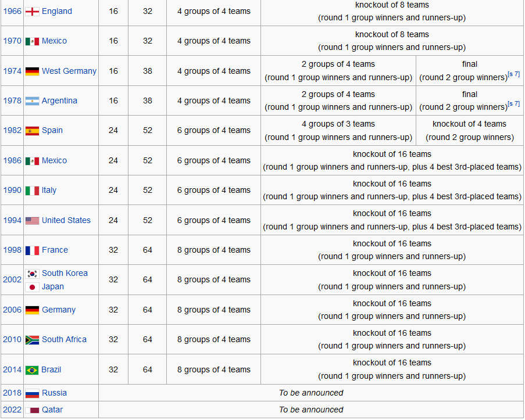This screenshot has height=420, width=525.
Task: Click the Spain flag icon
Action: [32, 131]
